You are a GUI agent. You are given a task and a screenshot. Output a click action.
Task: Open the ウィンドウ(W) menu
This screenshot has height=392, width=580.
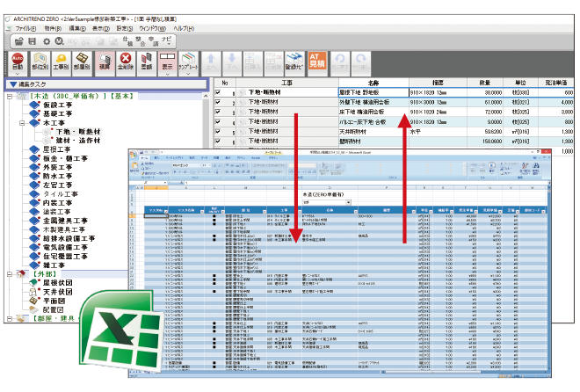(152, 28)
